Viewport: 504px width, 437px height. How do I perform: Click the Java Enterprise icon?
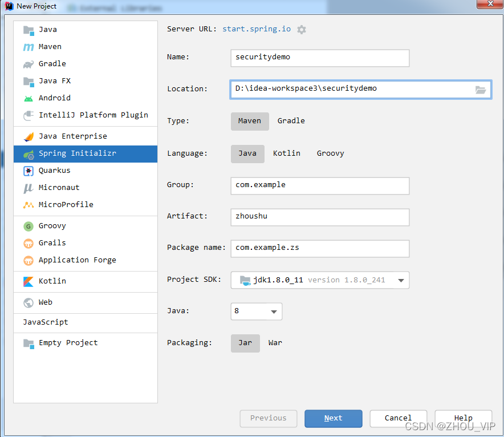[x=29, y=136]
